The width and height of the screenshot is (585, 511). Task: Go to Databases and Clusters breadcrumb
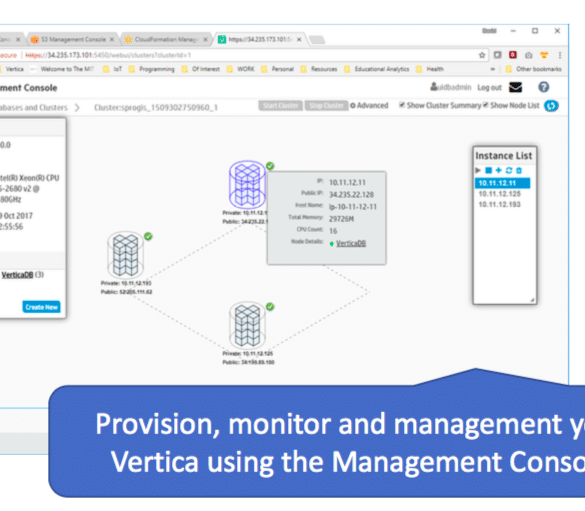click(34, 108)
